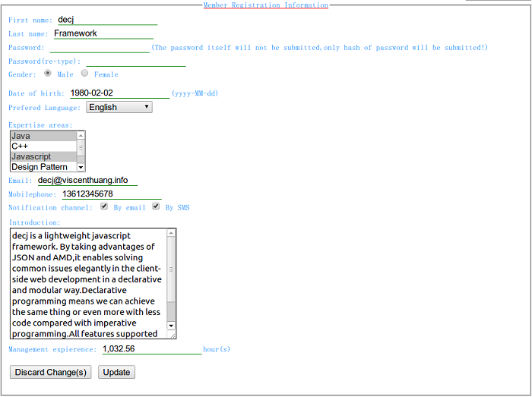Click the By email label

pyautogui.click(x=129, y=208)
